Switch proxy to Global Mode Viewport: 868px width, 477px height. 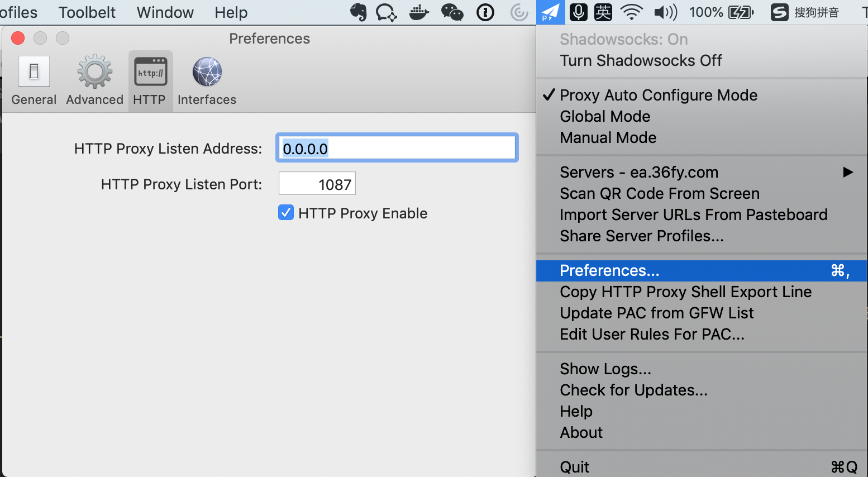pos(605,116)
